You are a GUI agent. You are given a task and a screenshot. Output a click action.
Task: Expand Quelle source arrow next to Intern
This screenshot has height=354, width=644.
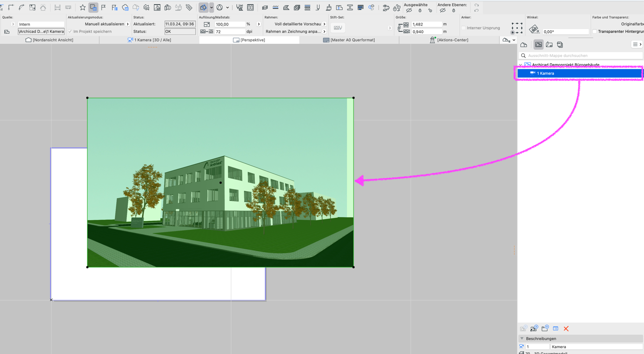click(13, 24)
